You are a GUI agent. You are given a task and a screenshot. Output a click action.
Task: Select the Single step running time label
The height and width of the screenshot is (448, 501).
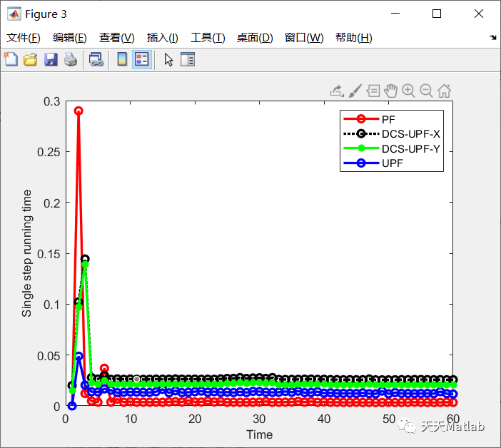pyautogui.click(x=27, y=253)
